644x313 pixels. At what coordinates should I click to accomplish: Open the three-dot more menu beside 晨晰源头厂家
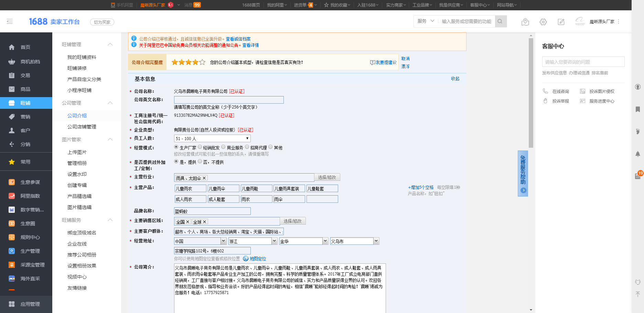click(619, 21)
